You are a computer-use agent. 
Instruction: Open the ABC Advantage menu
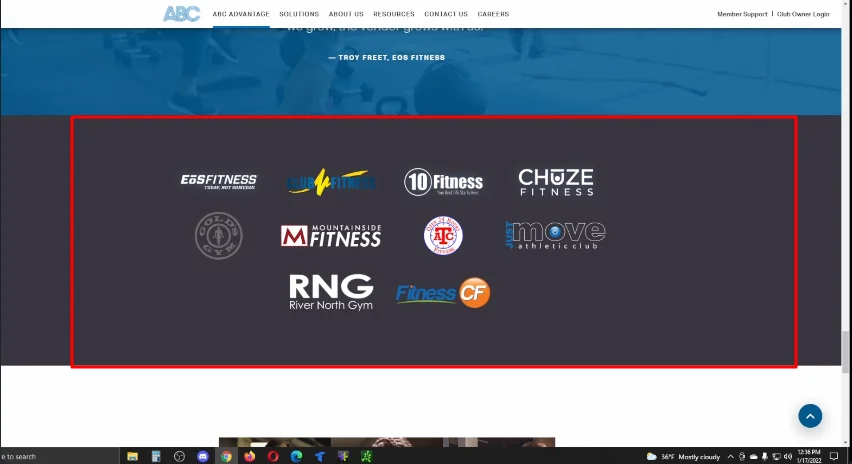click(x=241, y=14)
